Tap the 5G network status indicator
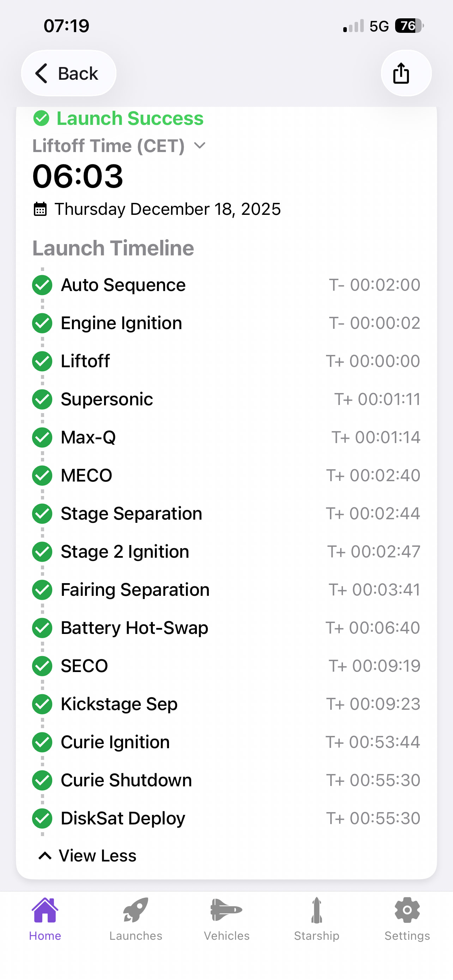453x980 pixels. pyautogui.click(x=379, y=26)
